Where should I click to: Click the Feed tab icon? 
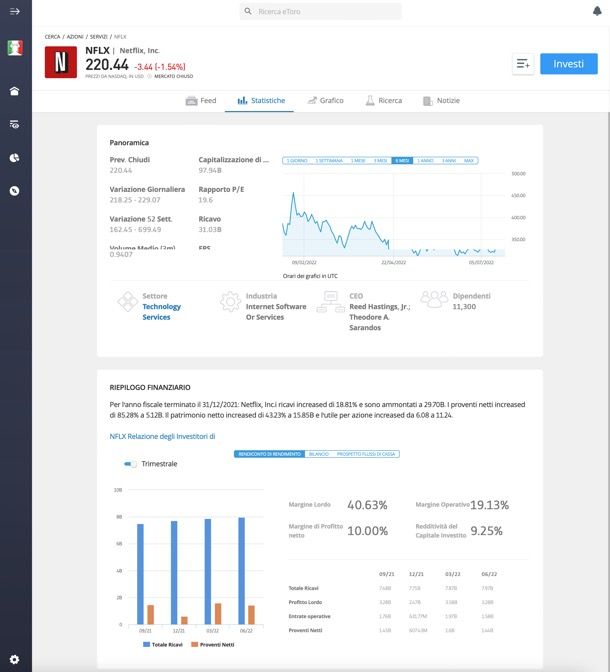(x=191, y=101)
